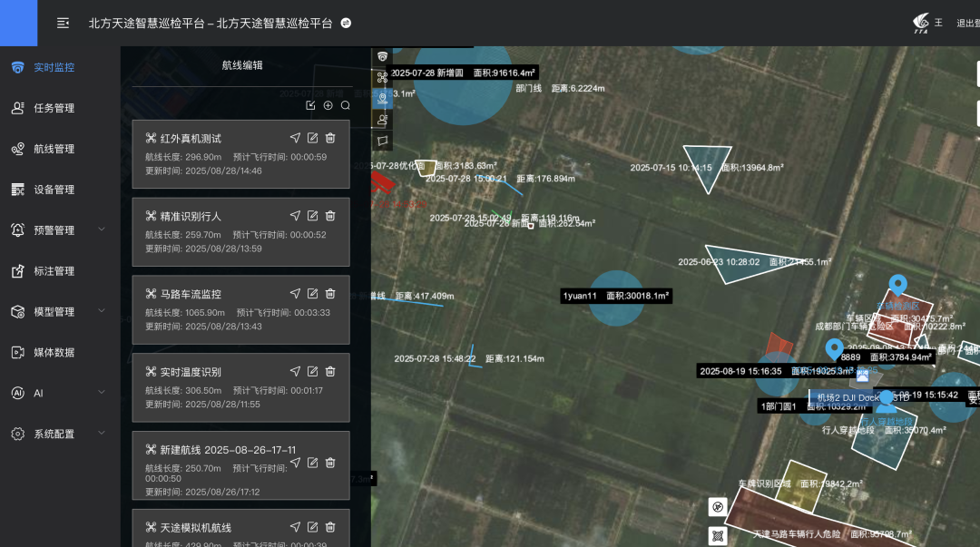Expand the 预警管理 menu

(101, 230)
